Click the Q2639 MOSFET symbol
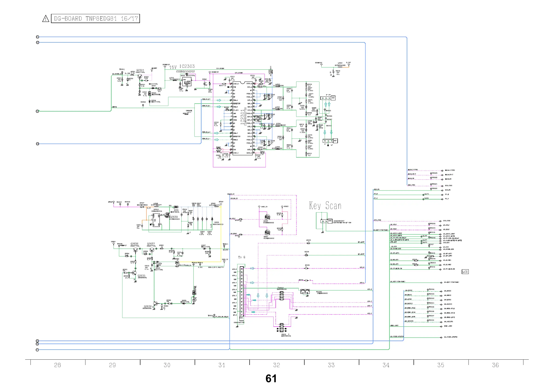This screenshot has height=392, width=553. [x=167, y=215]
